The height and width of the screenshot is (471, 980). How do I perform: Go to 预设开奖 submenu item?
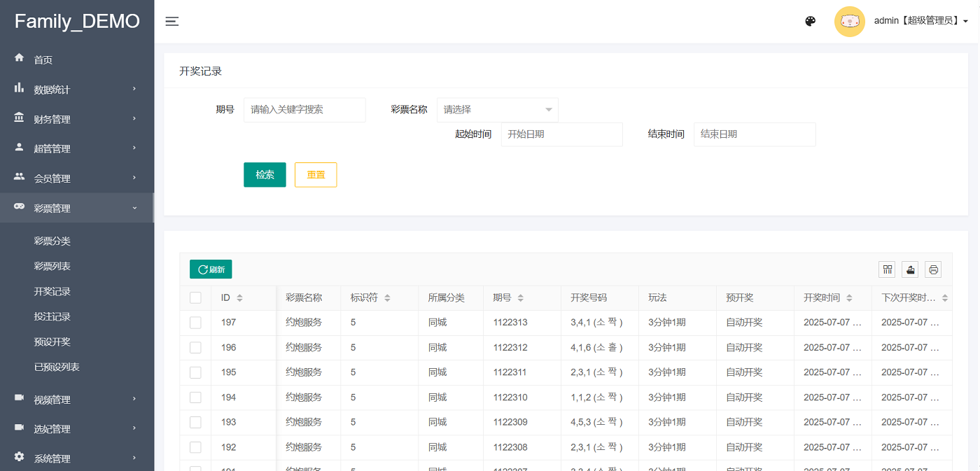52,342
